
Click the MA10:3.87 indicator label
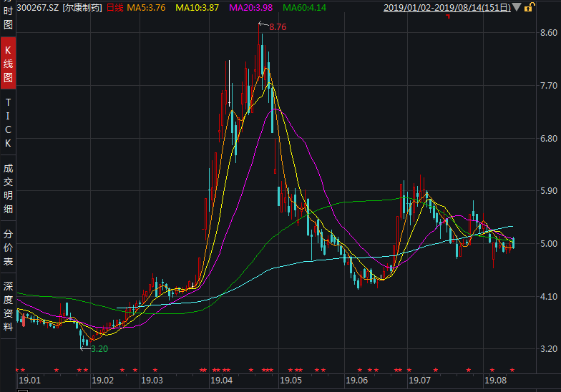pyautogui.click(x=197, y=7)
